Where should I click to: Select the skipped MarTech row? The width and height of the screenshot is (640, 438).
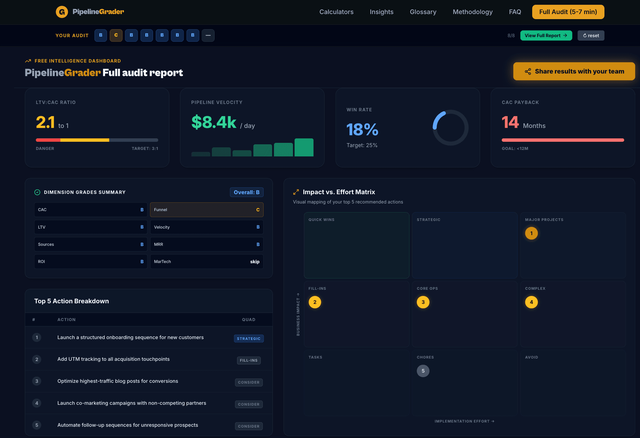click(207, 262)
